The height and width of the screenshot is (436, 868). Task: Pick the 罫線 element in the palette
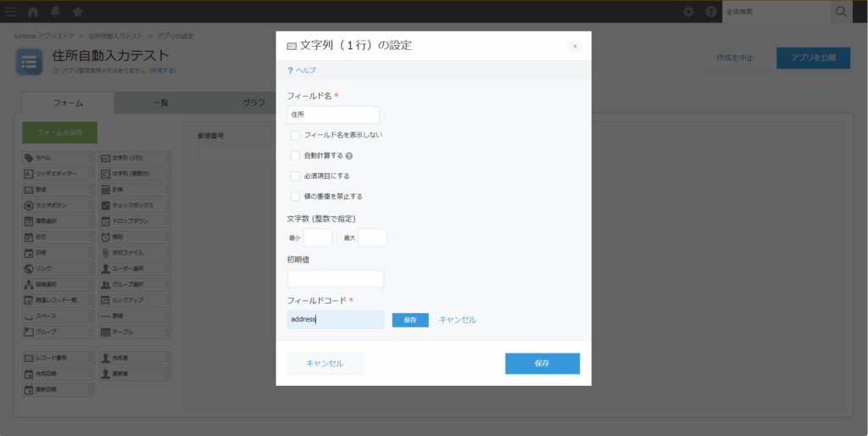135,316
